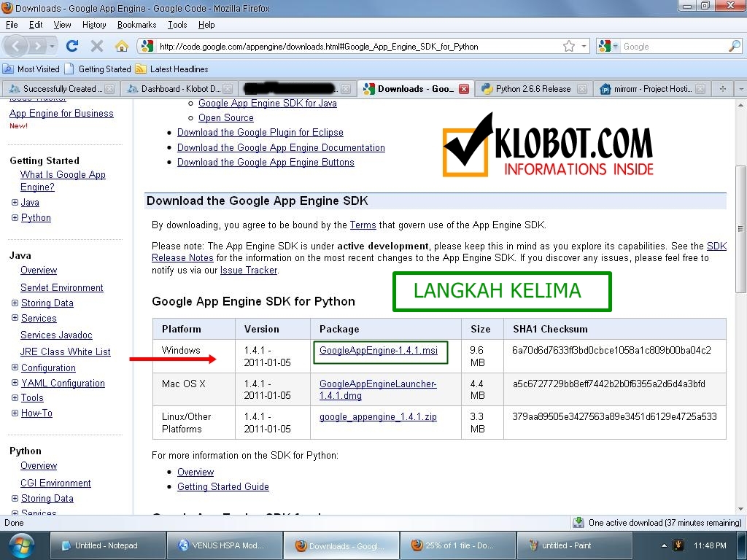Click the download arrow icon in status bar
The height and width of the screenshot is (560, 747).
[578, 522]
